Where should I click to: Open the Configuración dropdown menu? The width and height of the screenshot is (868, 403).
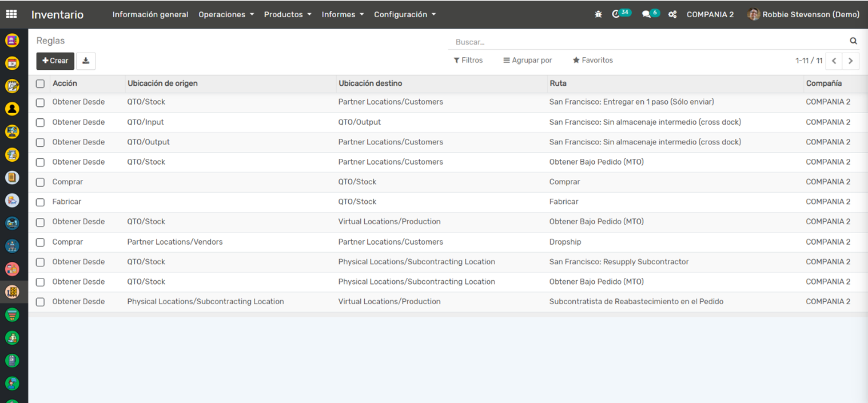coord(405,14)
